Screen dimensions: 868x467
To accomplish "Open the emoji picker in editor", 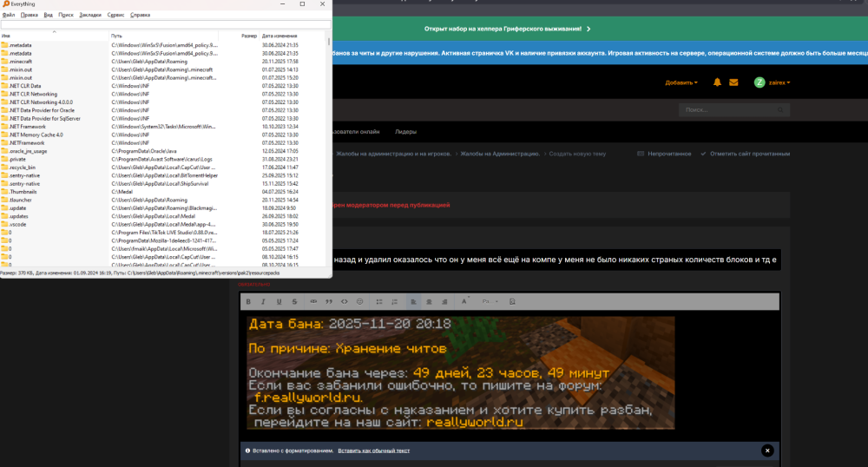I will coord(360,301).
